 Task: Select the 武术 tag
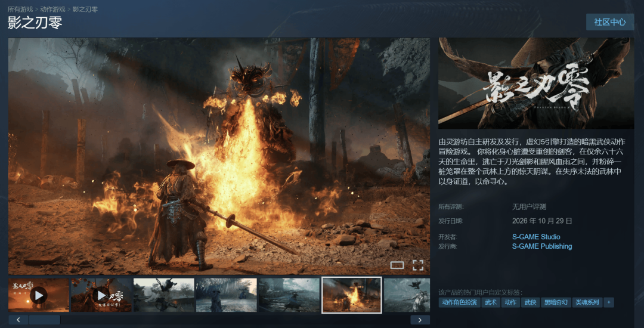(491, 302)
